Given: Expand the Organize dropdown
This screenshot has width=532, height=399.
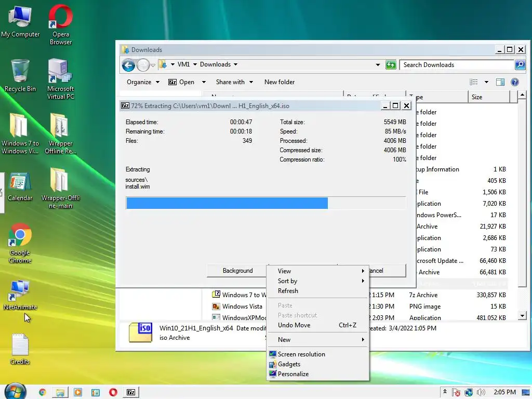Looking at the screenshot, I should (x=157, y=82).
